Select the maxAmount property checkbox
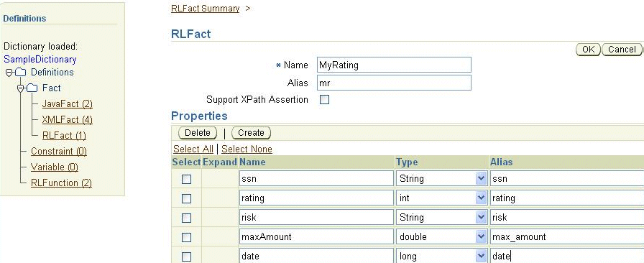This screenshot has width=644, height=263. tap(186, 237)
